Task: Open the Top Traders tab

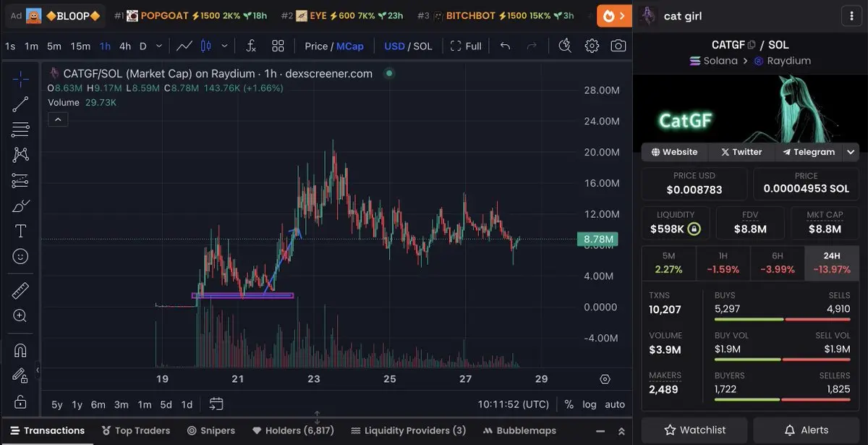Action: 135,431
